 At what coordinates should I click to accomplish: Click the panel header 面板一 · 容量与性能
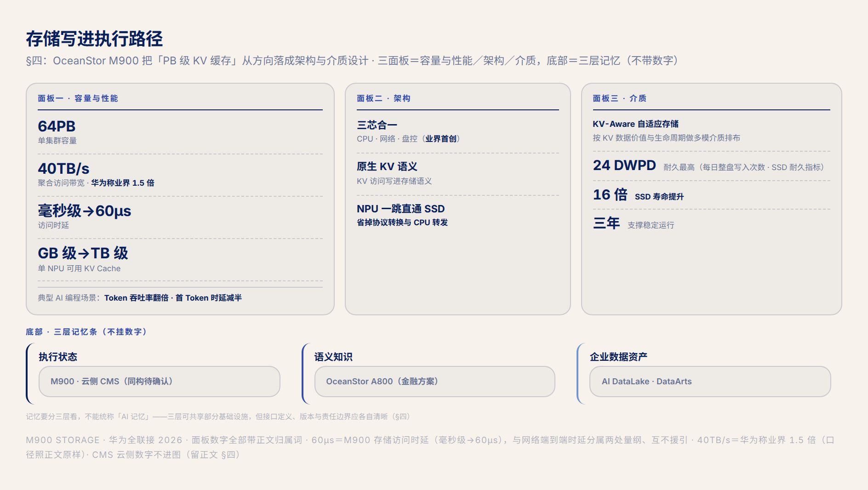[78, 98]
